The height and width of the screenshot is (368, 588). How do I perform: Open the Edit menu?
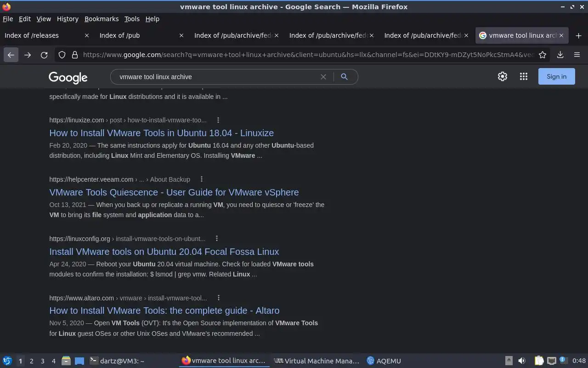click(x=25, y=19)
